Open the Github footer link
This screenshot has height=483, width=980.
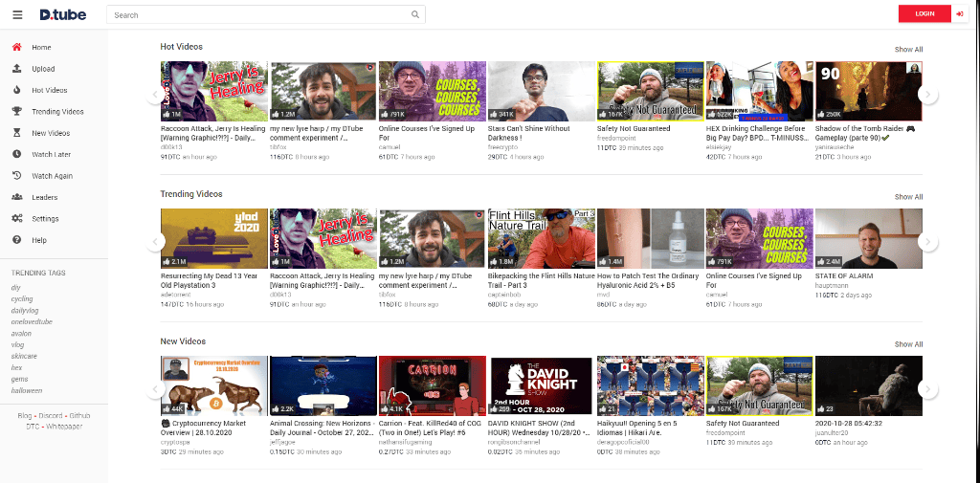[x=79, y=415]
